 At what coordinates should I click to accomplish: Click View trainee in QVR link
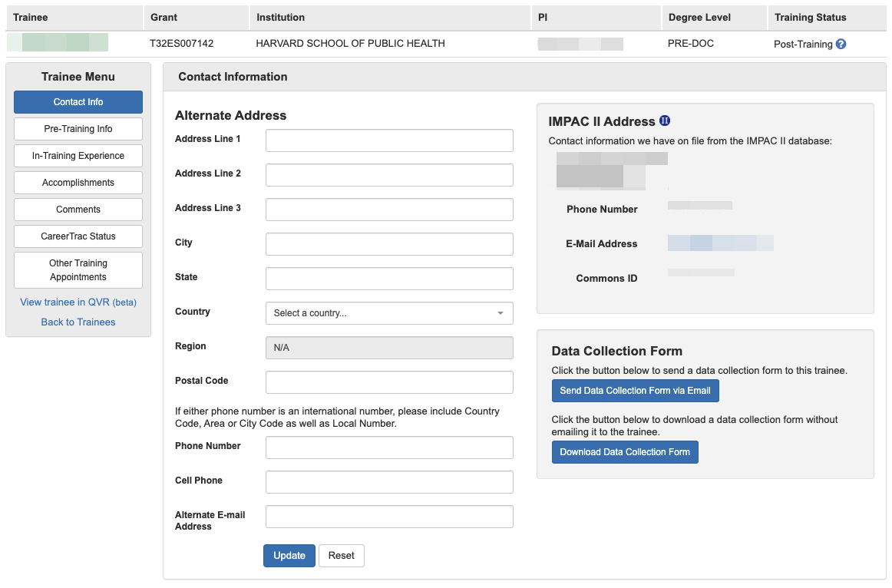78,302
